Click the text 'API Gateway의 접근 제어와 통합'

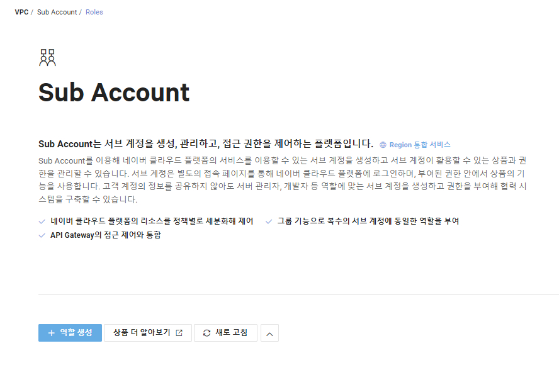point(106,235)
